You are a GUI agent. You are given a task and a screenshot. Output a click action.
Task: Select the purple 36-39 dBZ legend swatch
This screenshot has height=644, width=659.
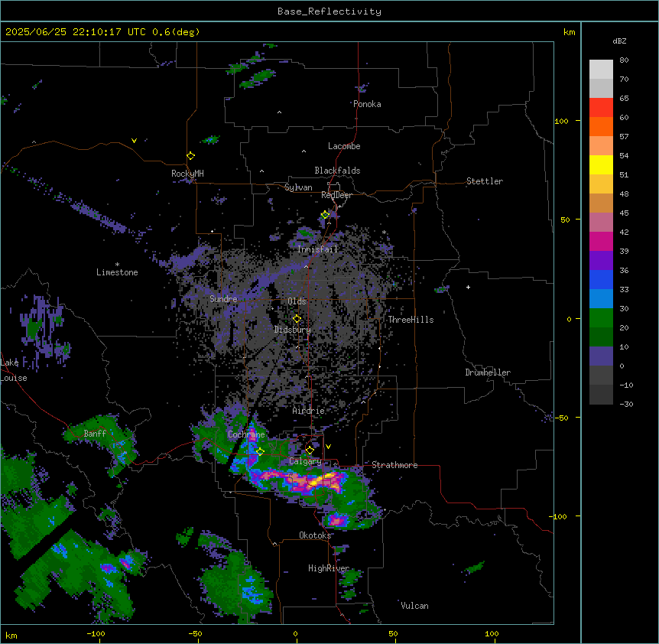pos(601,261)
